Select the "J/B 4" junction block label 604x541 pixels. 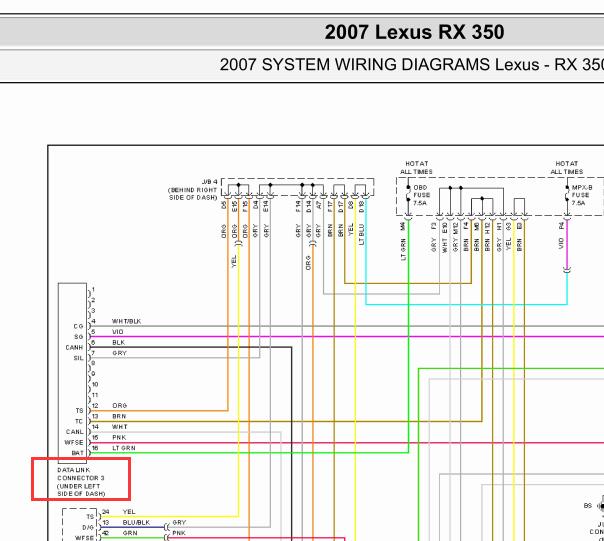tap(210, 181)
